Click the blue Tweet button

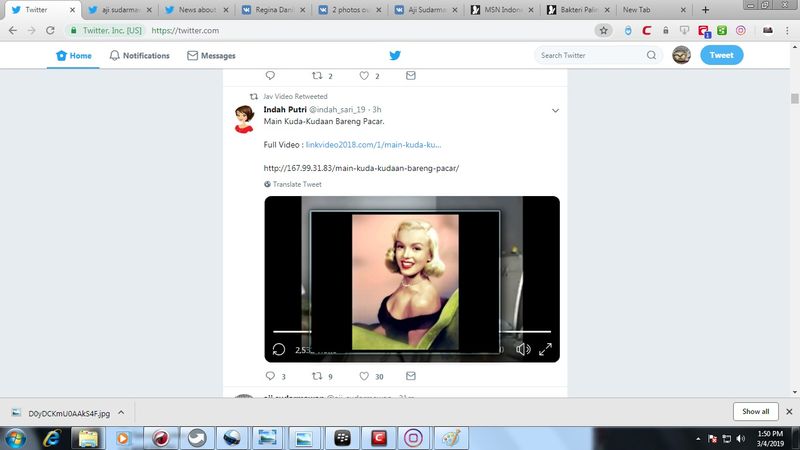pyautogui.click(x=721, y=55)
